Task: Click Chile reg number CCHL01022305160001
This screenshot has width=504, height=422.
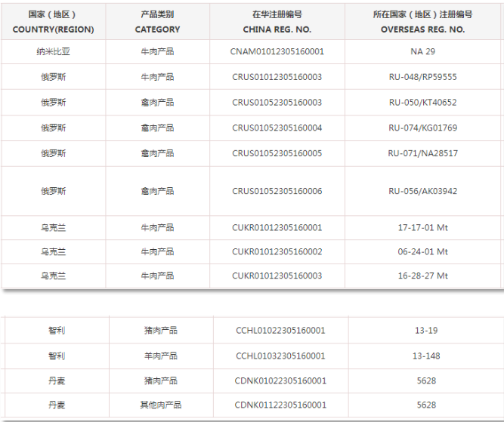Action: click(280, 330)
